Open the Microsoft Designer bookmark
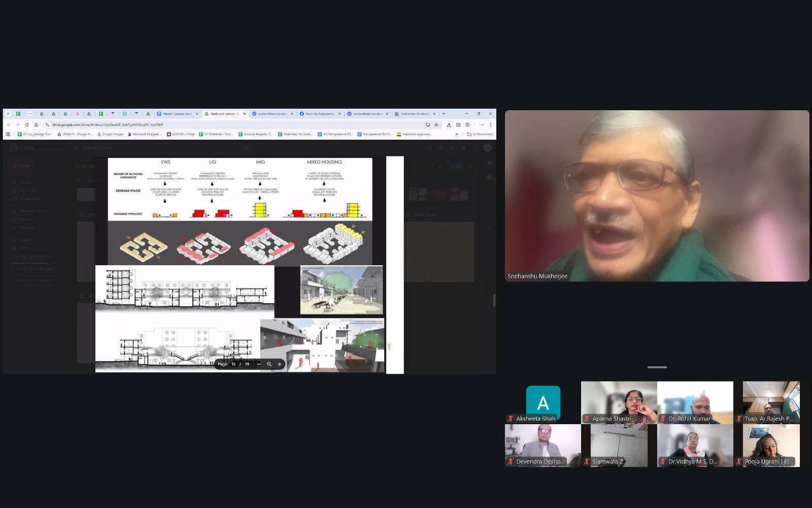812x508 pixels. [144, 135]
